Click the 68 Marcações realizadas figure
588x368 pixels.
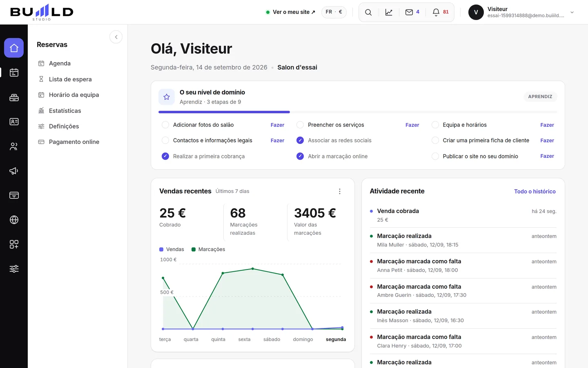click(x=238, y=213)
